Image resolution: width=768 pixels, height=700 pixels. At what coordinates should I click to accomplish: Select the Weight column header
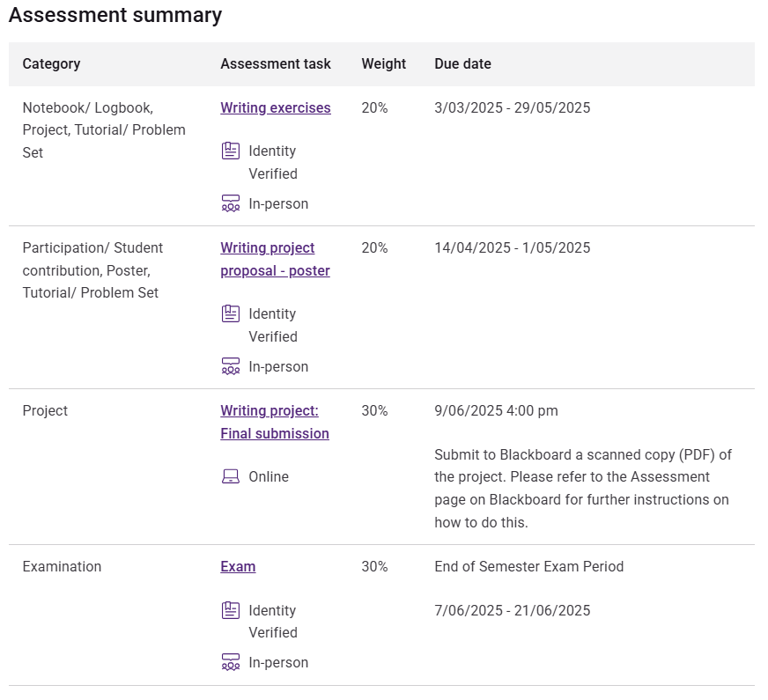point(383,64)
